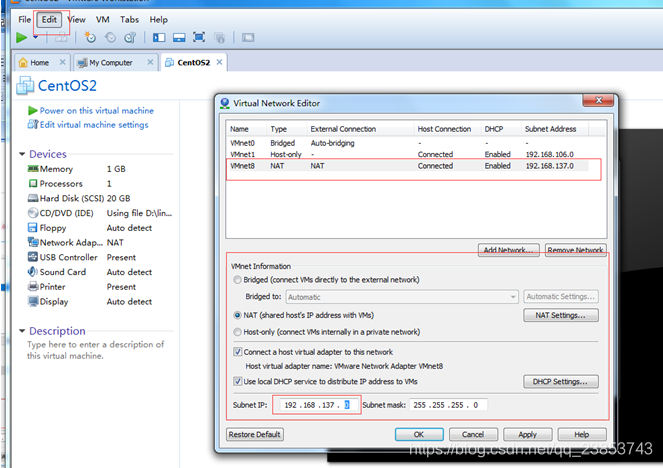The image size is (663, 468).
Task: Click Cancel in Virtual Network Editor
Action: coord(473,434)
